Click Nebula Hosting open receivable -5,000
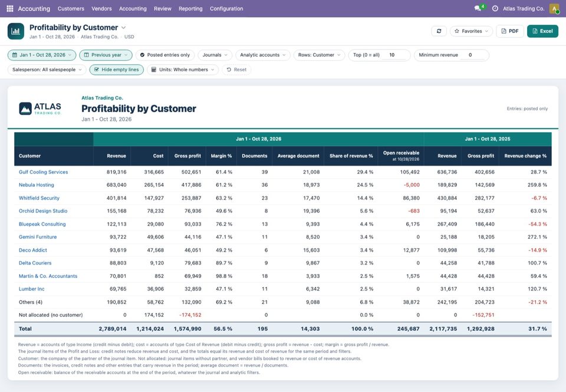This screenshot has width=566, height=392. 412,185
